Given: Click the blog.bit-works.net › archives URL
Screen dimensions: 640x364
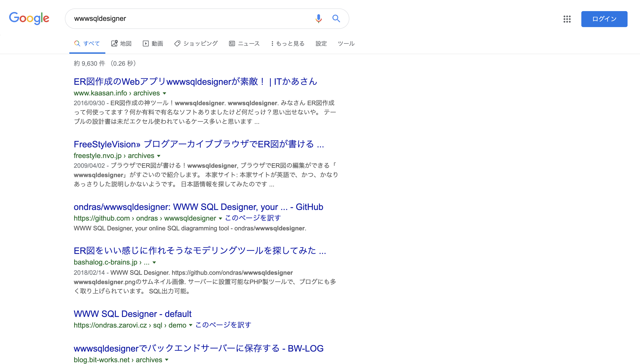Looking at the screenshot, I should click(x=118, y=360).
